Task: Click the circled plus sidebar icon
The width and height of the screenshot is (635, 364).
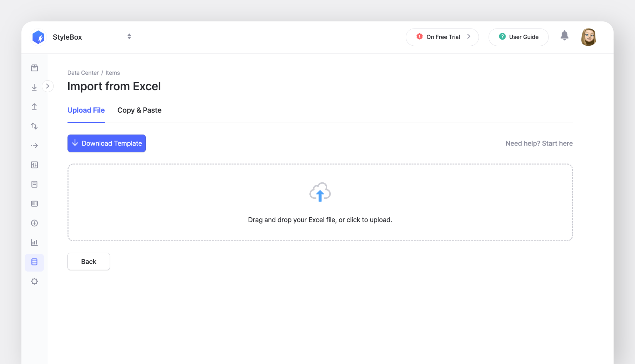Action: [x=34, y=223]
